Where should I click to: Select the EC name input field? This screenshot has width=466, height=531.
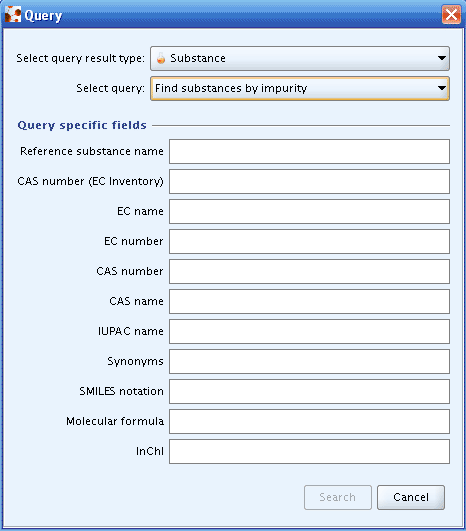point(309,211)
